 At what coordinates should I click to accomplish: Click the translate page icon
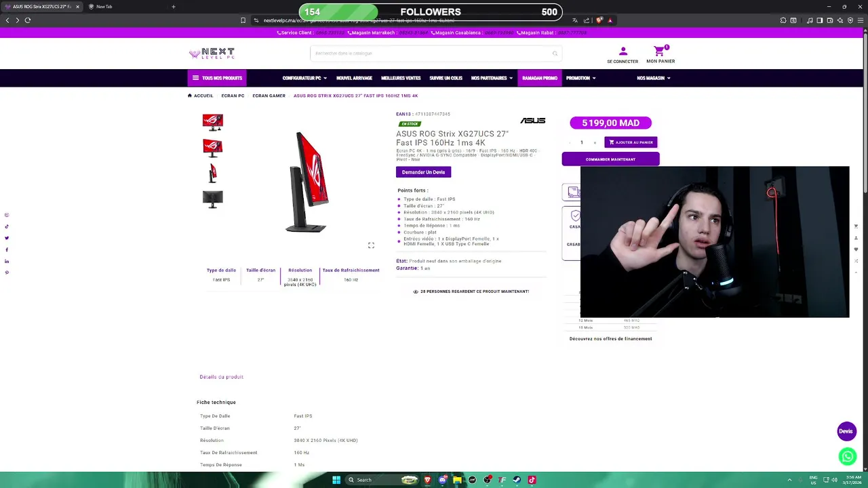575,20
